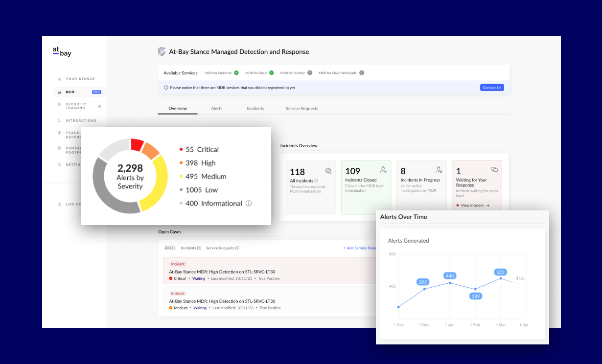This screenshot has width=602, height=364.
Task: Switch to the Incidents tab
Action: coord(255,108)
